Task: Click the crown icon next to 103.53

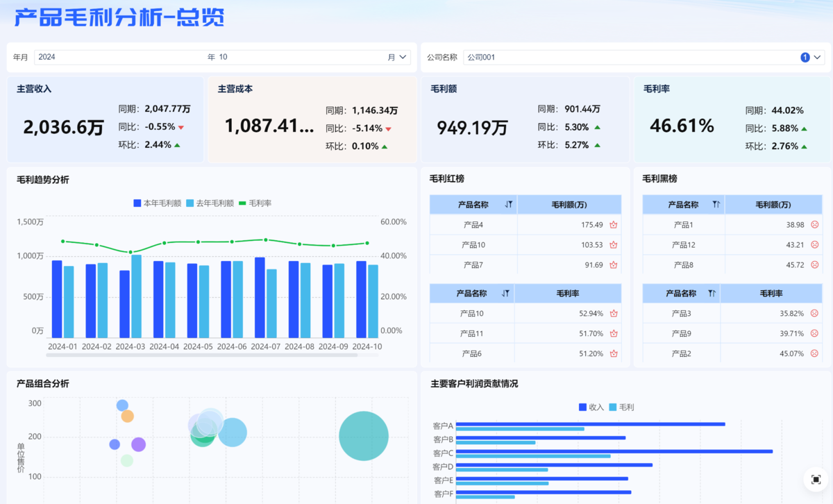Action: coord(614,245)
